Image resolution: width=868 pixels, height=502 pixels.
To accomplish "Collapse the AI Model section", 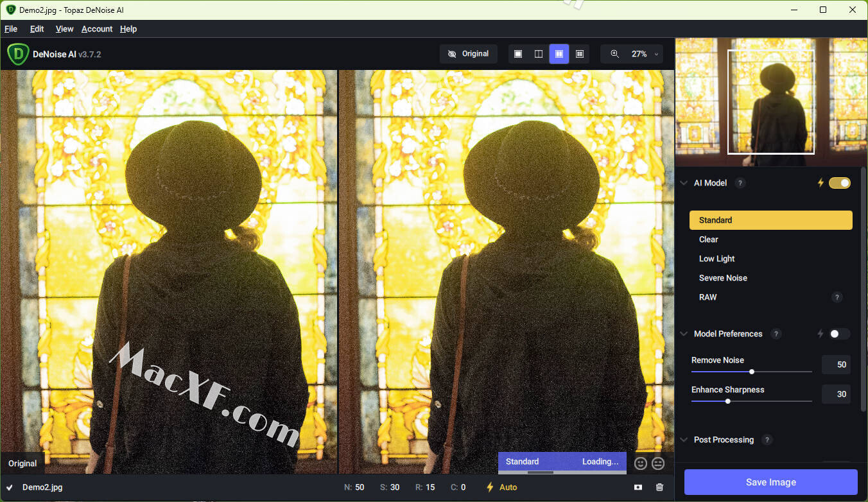I will 684,183.
